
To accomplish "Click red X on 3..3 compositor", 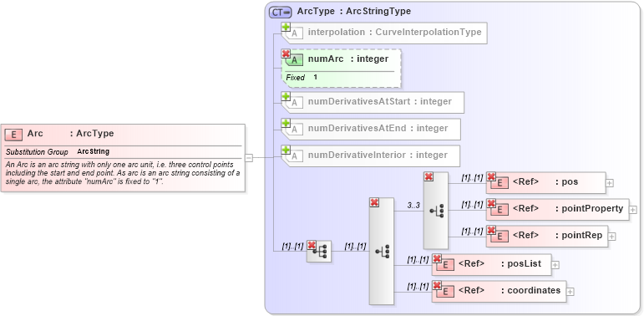I will coord(428,176).
